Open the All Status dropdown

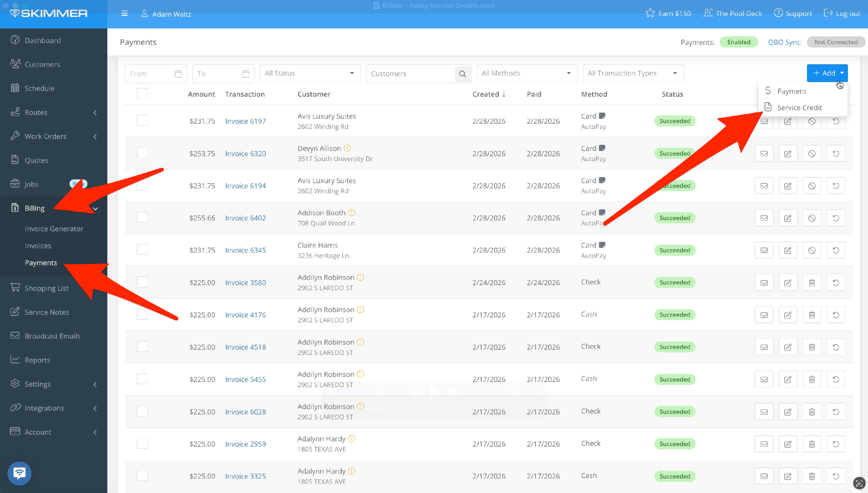pos(310,73)
